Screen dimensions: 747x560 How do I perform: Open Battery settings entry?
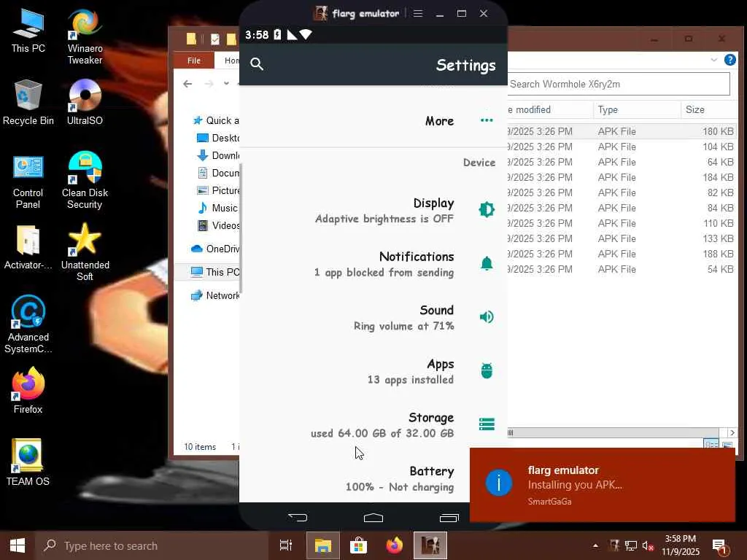373,478
